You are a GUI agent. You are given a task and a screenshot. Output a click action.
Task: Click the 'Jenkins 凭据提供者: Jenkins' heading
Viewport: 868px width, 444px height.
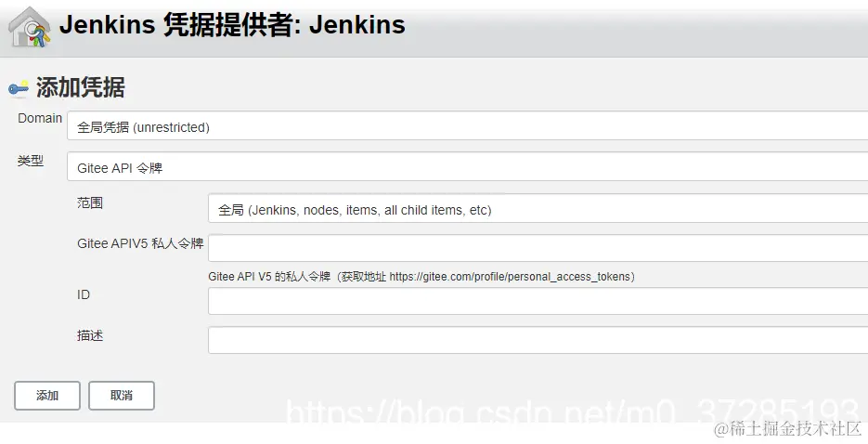pyautogui.click(x=232, y=25)
